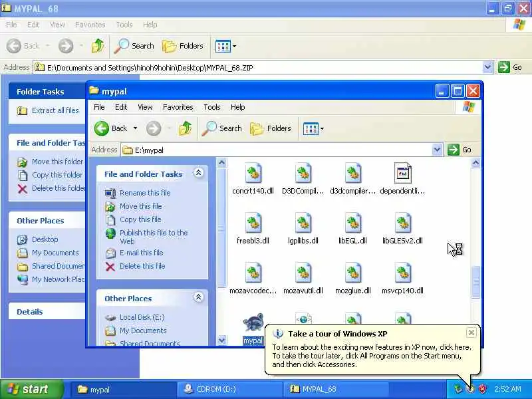The image size is (532, 399).
Task: Open Views dropdown arrow in MYPAL_68 window
Action: (x=235, y=46)
